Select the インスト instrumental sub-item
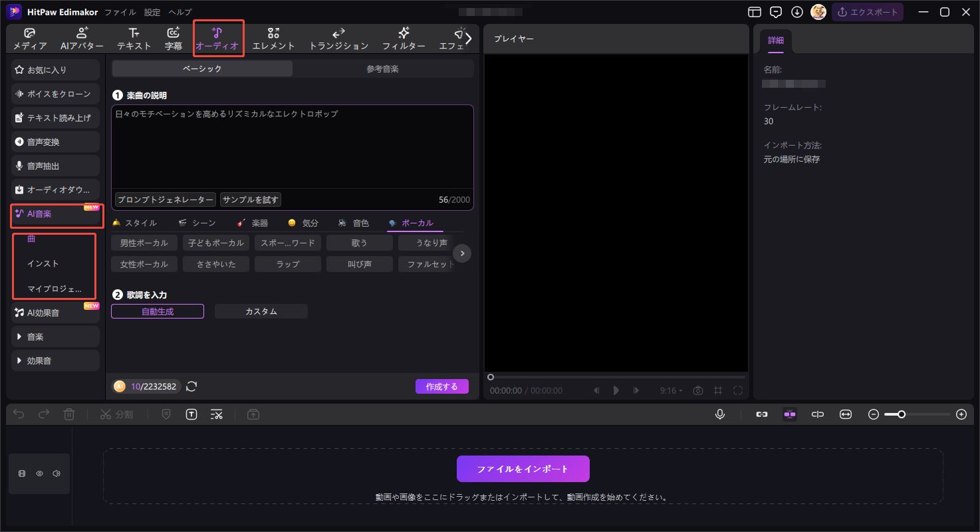 [x=43, y=263]
